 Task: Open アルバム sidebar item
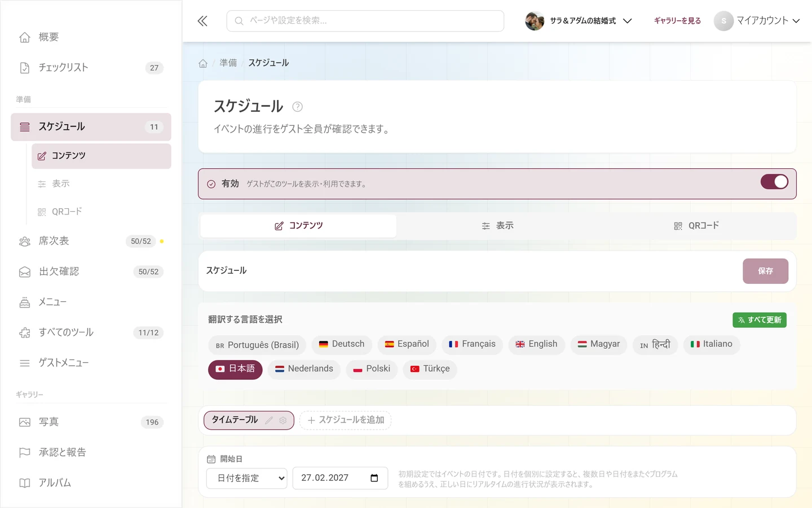pyautogui.click(x=91, y=483)
